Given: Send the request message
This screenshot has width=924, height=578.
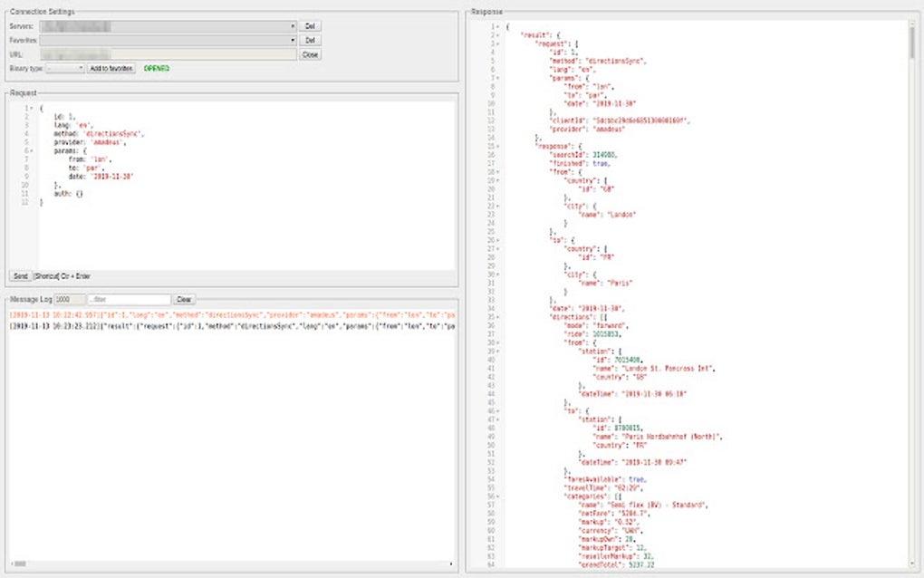Looking at the screenshot, I should pos(20,276).
